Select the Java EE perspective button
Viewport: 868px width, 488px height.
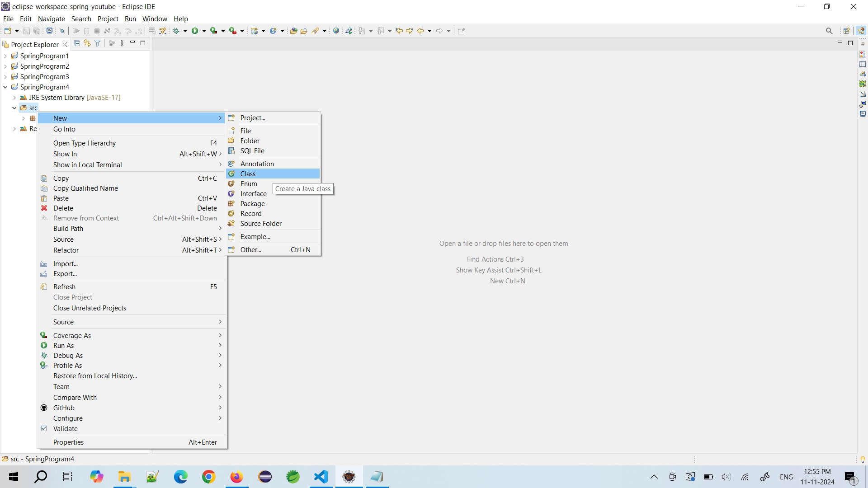click(861, 31)
